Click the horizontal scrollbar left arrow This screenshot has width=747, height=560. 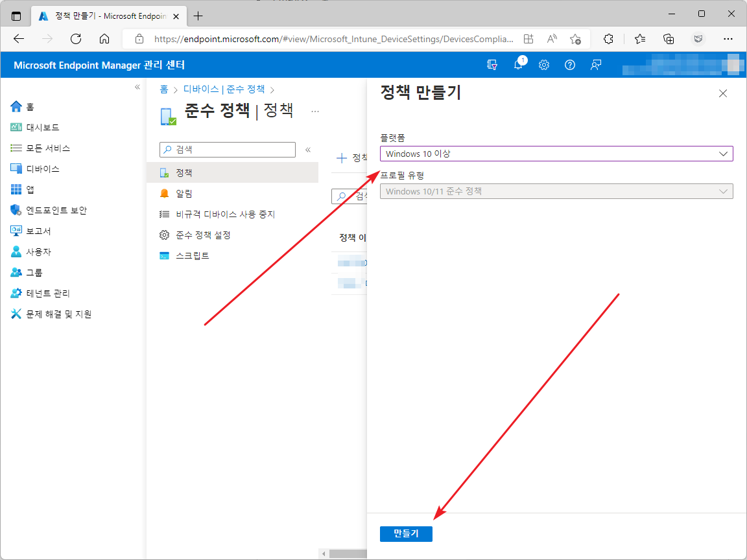pyautogui.click(x=324, y=554)
